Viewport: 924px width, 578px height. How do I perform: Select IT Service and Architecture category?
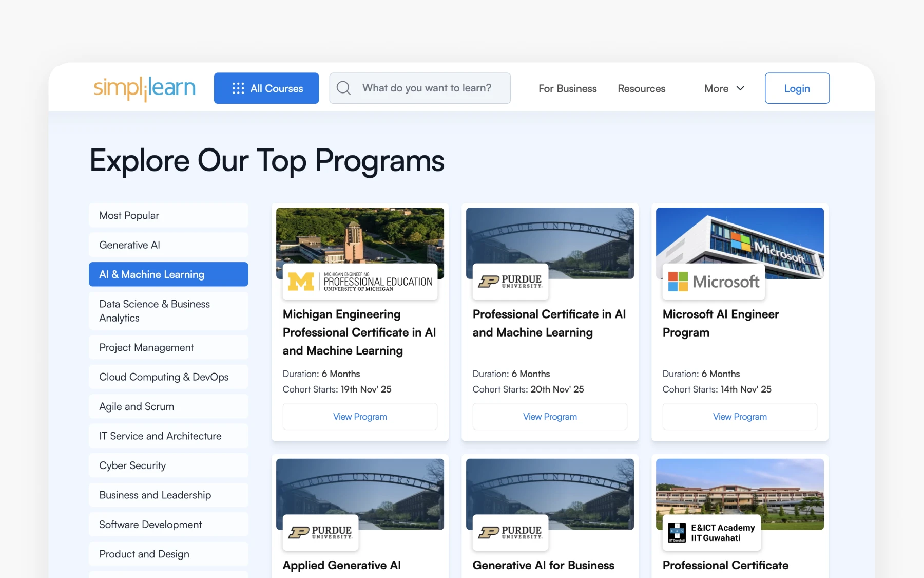168,436
